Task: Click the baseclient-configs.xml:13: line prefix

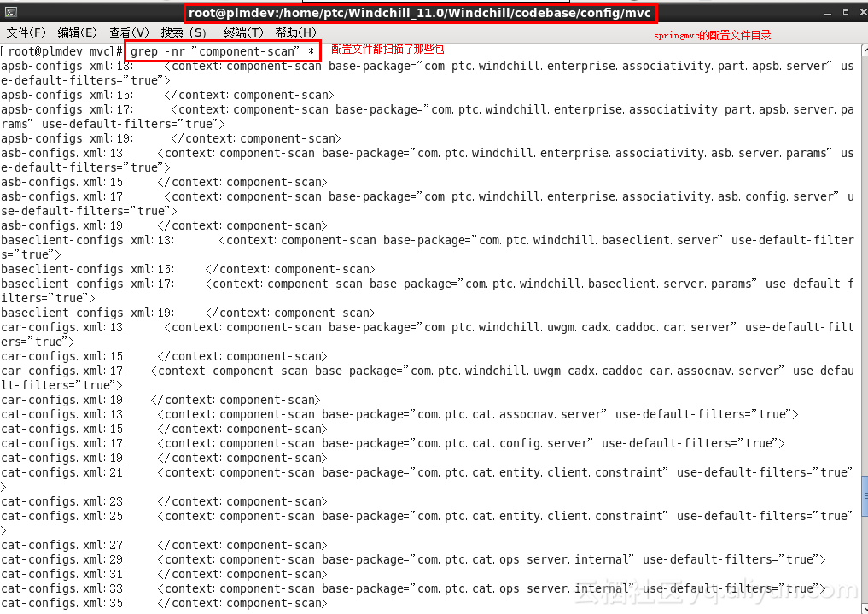Action: click(x=87, y=240)
